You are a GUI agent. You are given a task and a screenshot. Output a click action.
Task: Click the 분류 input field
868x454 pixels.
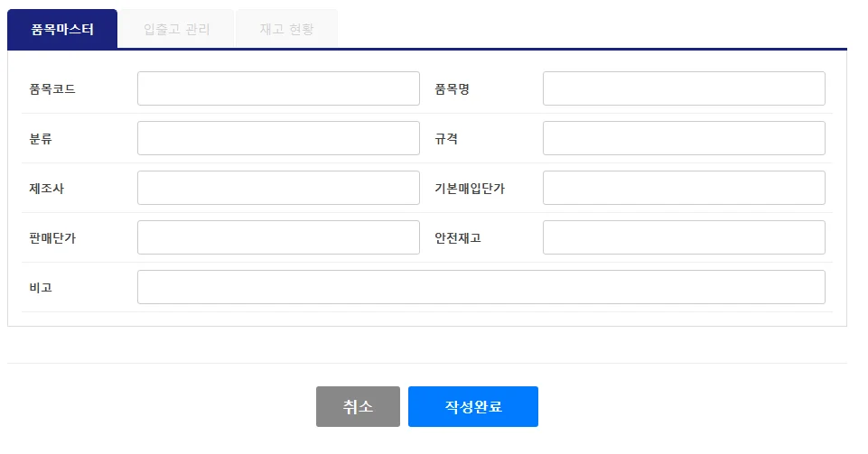coord(278,138)
